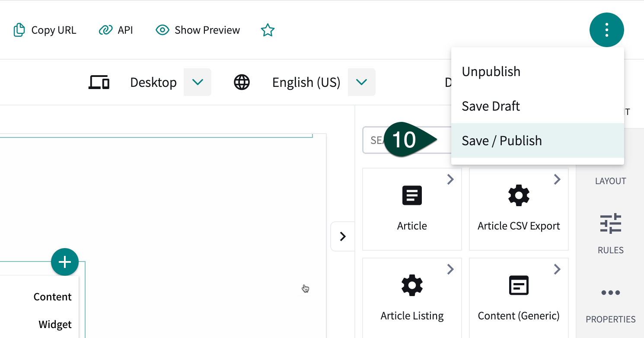The width and height of the screenshot is (644, 338).
Task: Open the Rules sidebar tab
Action: click(x=610, y=233)
